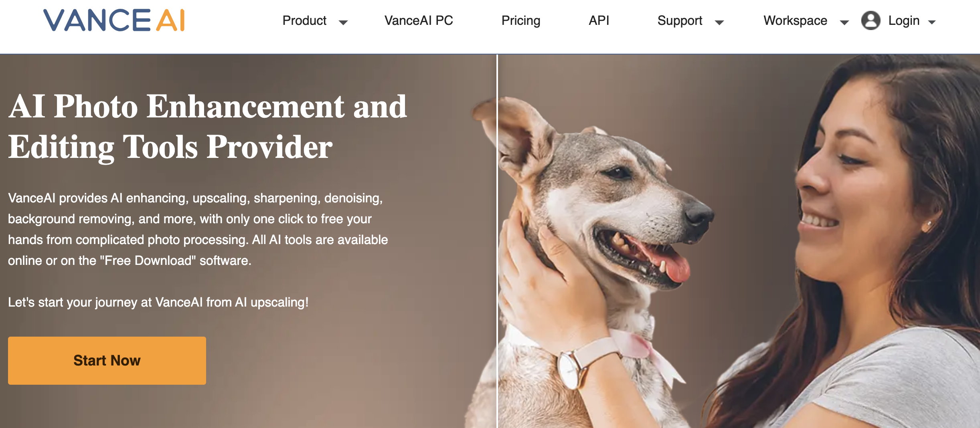
Task: Click the Let's start your journey text
Action: (158, 302)
